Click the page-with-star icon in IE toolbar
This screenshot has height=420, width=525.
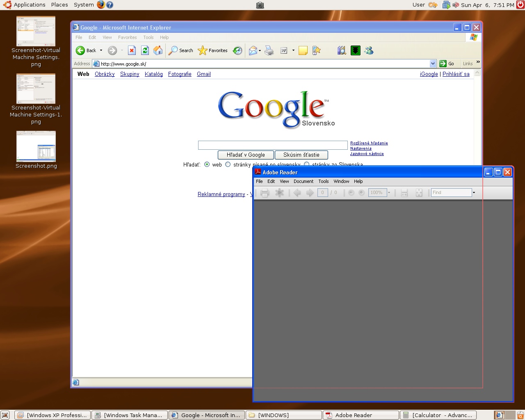(x=316, y=50)
